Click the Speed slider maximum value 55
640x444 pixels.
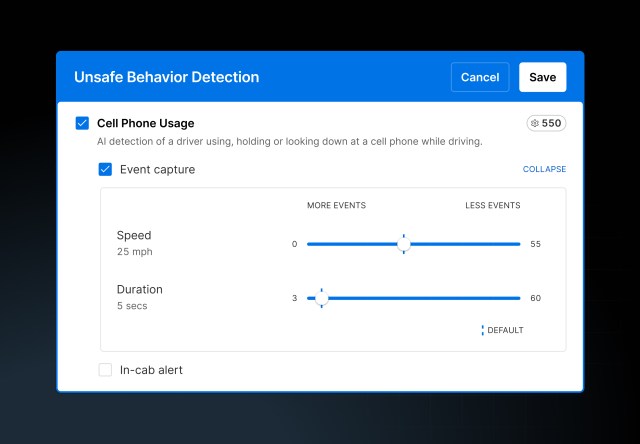click(535, 244)
